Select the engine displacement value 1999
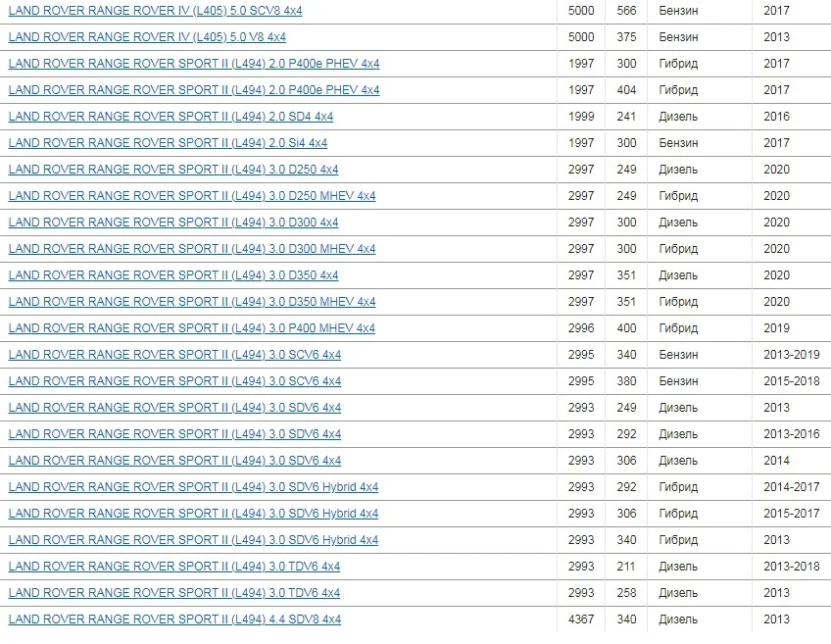831x644 pixels. (581, 117)
